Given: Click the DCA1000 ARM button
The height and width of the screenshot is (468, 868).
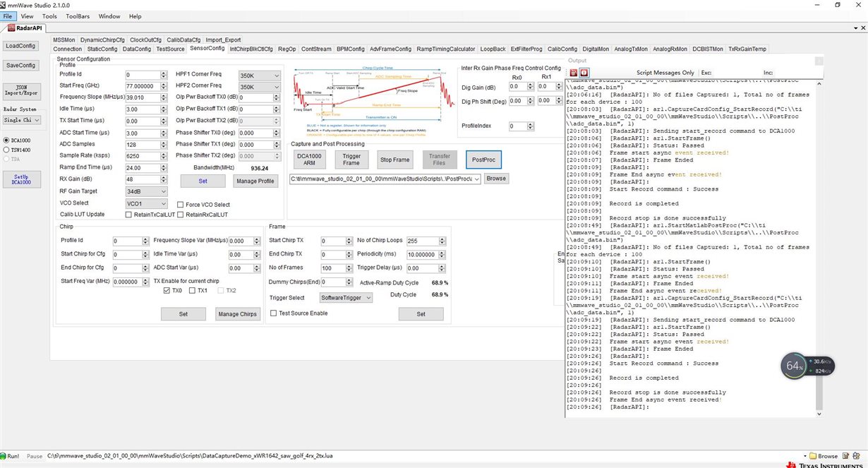Looking at the screenshot, I should [309, 160].
